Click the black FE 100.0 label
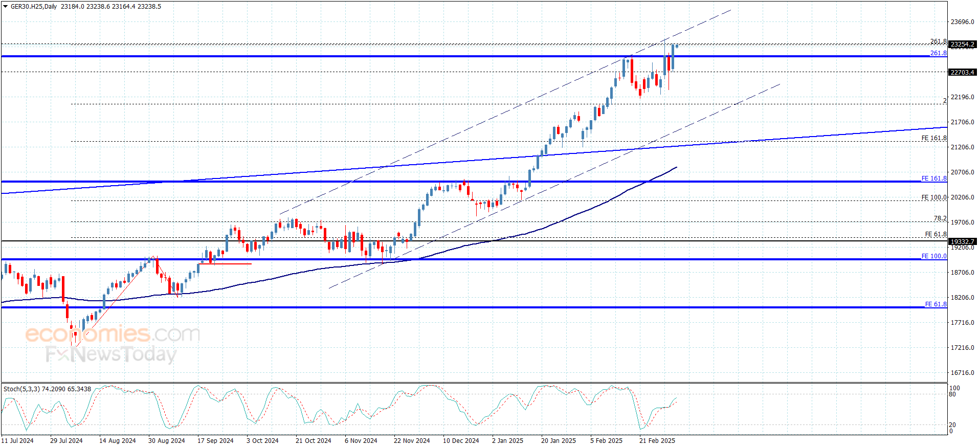The height and width of the screenshot is (447, 980). tap(934, 197)
